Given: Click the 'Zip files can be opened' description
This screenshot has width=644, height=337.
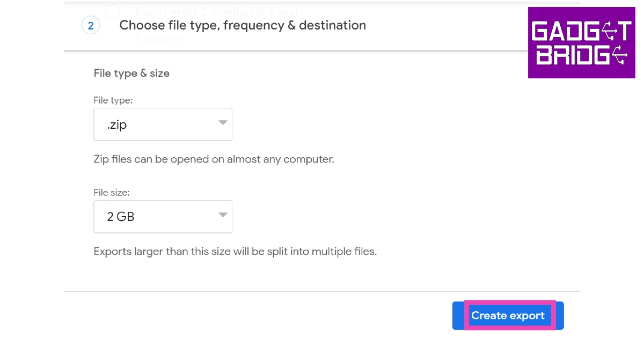Looking at the screenshot, I should point(214,159).
